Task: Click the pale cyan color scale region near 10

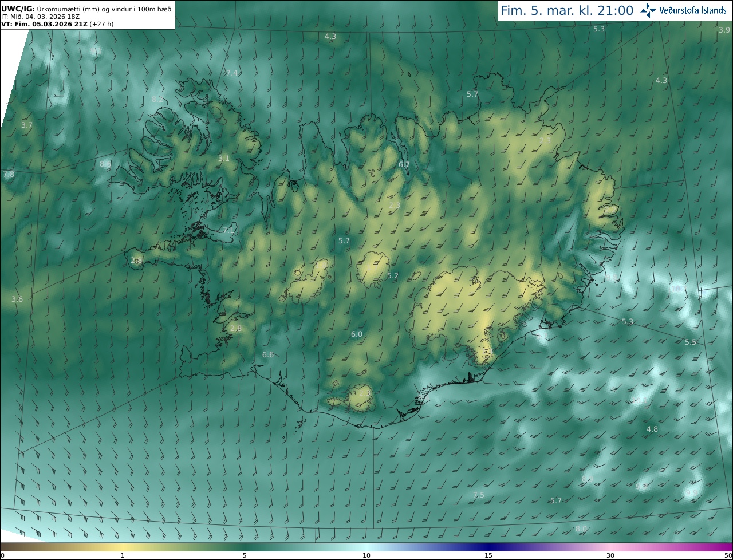Action: click(x=366, y=547)
